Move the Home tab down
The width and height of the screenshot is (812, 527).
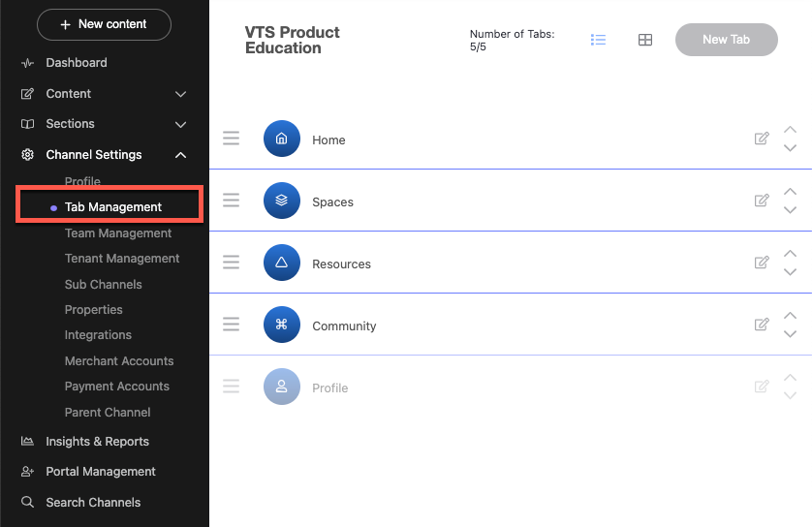coord(790,148)
